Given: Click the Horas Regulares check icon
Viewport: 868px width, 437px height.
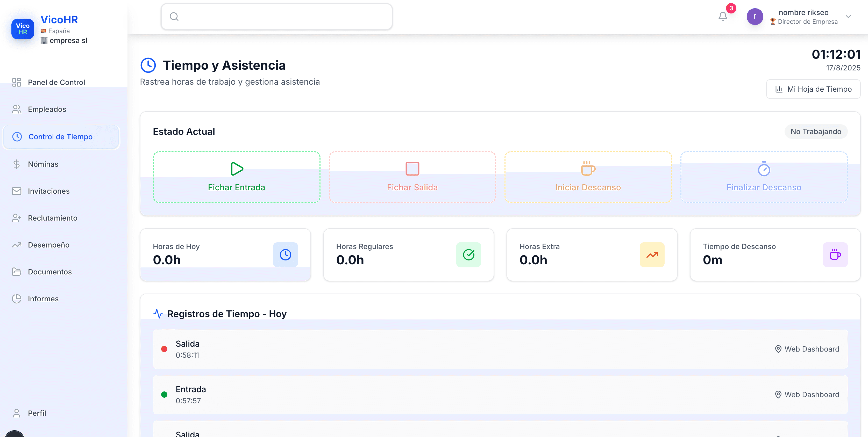Looking at the screenshot, I should click(469, 255).
